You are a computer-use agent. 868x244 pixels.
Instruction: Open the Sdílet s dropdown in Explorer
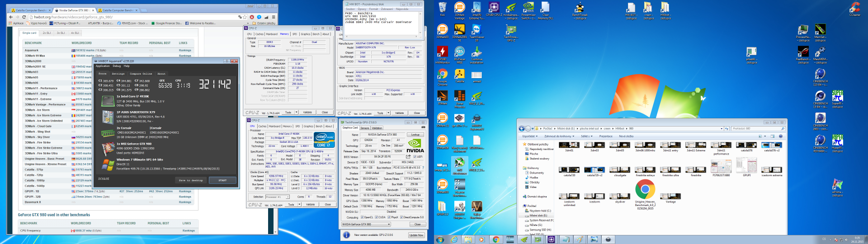[x=586, y=136]
